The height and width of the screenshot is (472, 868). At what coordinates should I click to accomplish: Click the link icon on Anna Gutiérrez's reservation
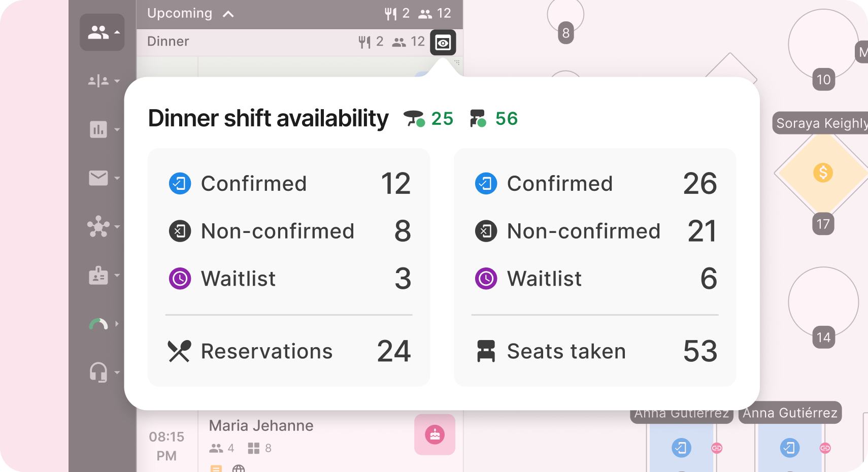click(x=716, y=448)
